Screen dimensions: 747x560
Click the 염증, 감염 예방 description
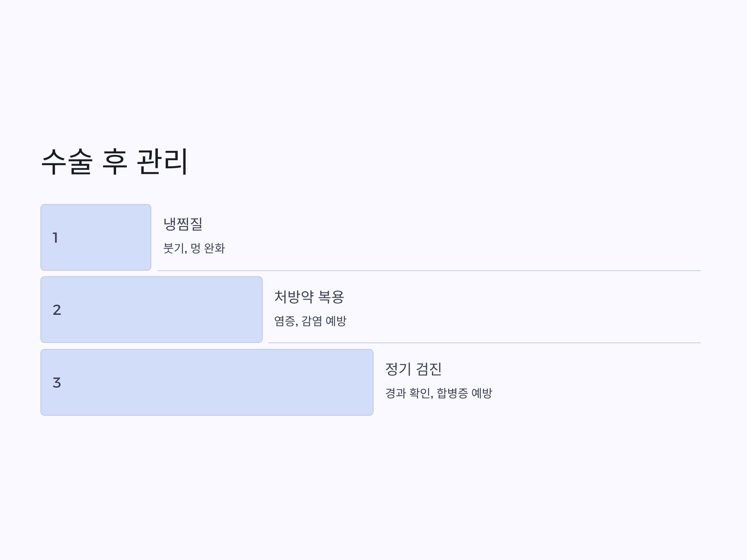pyautogui.click(x=310, y=321)
